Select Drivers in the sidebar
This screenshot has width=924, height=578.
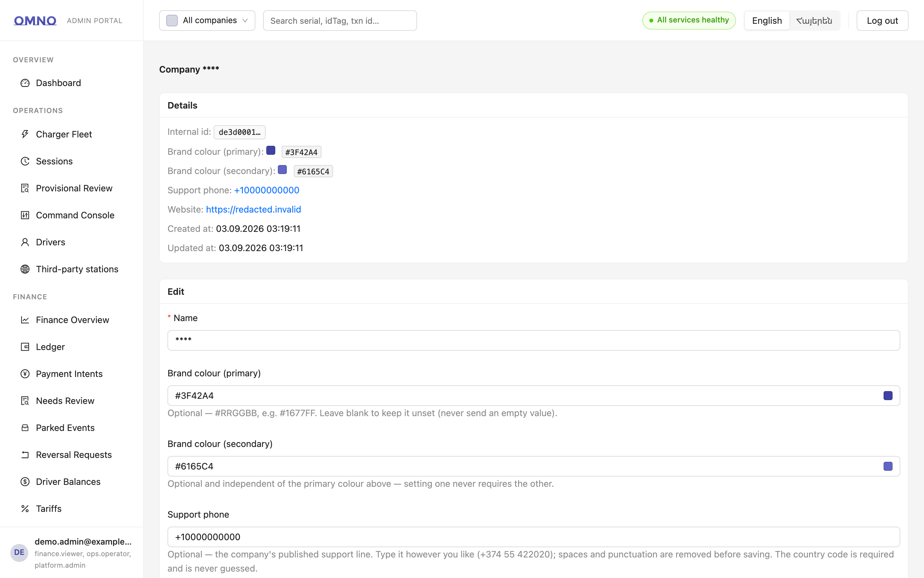[72, 242]
